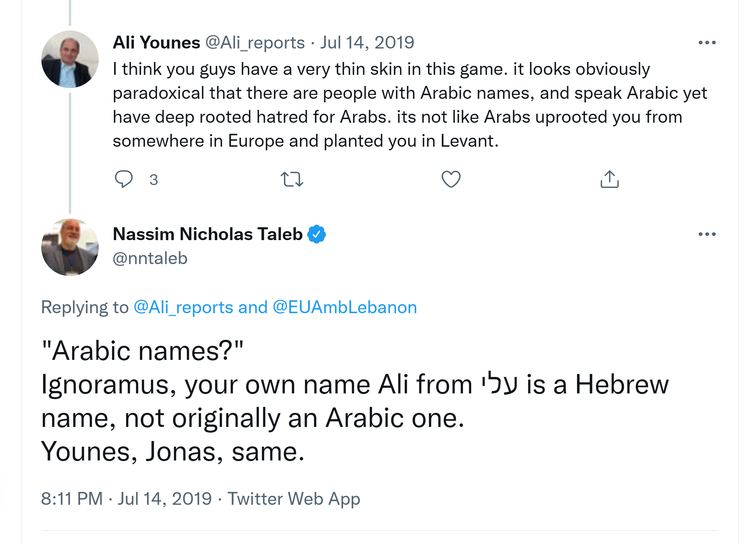Click @EUAmbLebanon mention in Replying to line
This screenshot has width=756, height=544.
click(345, 307)
